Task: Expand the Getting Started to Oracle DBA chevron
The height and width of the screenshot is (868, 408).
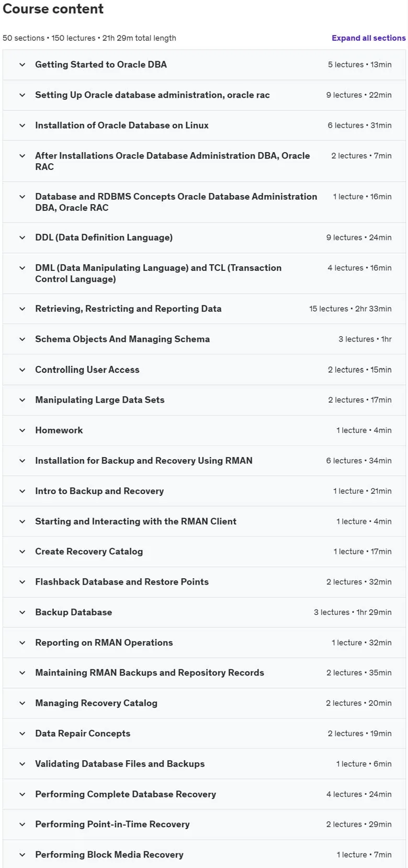Action: click(x=22, y=65)
